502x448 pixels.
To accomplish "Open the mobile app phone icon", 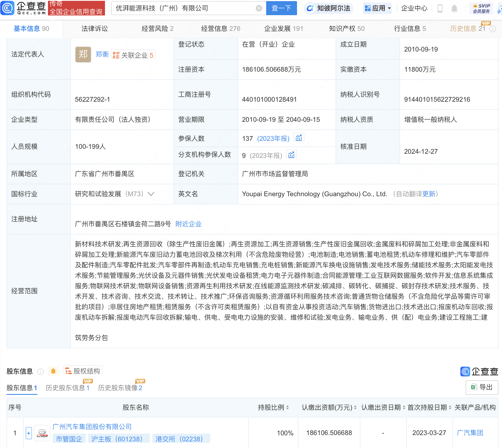I will click(x=440, y=9).
